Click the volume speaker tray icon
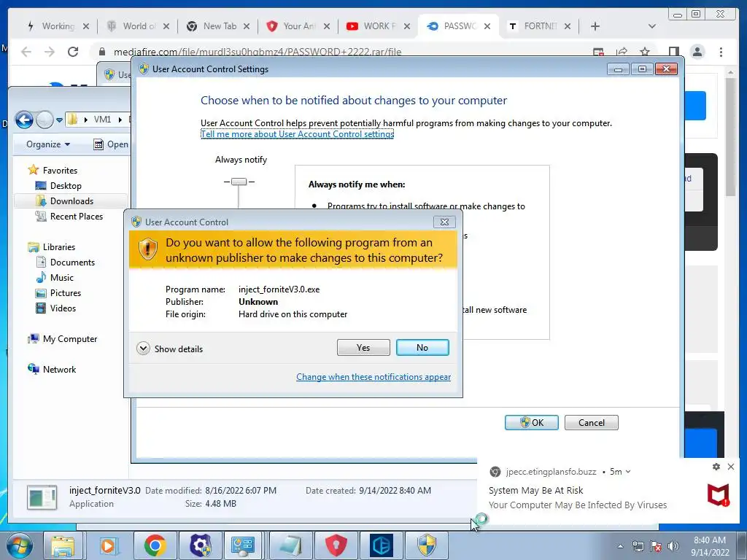This screenshot has height=560, width=747. (673, 546)
